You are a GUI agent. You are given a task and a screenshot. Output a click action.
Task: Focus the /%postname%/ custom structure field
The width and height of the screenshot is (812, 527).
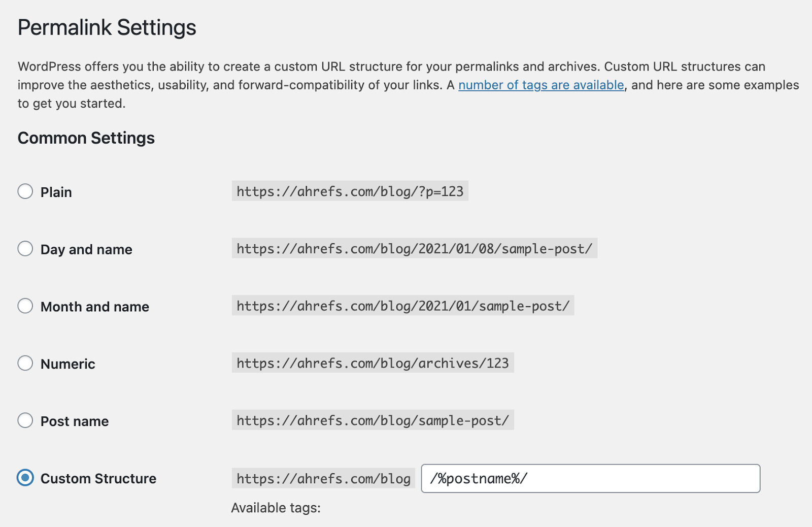tap(590, 478)
